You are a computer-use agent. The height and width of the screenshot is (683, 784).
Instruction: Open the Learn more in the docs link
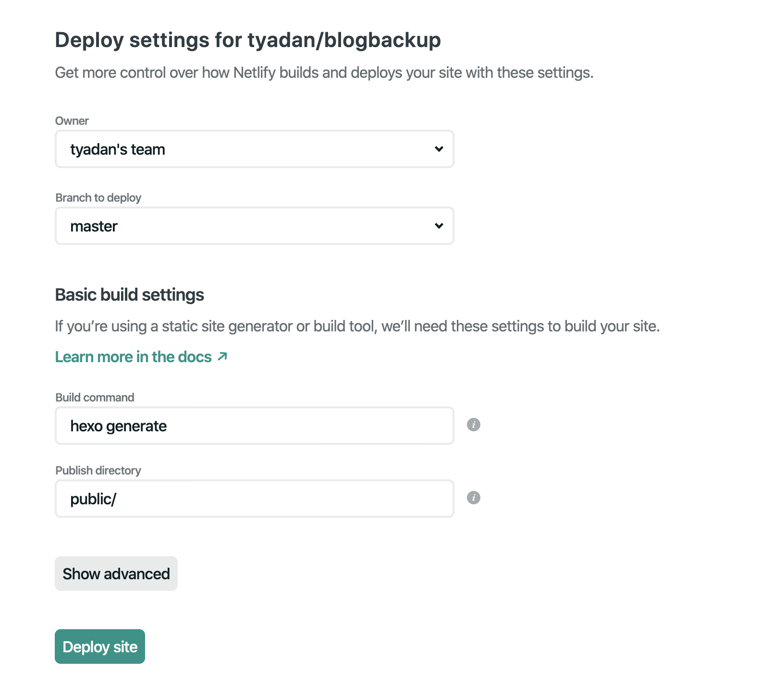(133, 357)
